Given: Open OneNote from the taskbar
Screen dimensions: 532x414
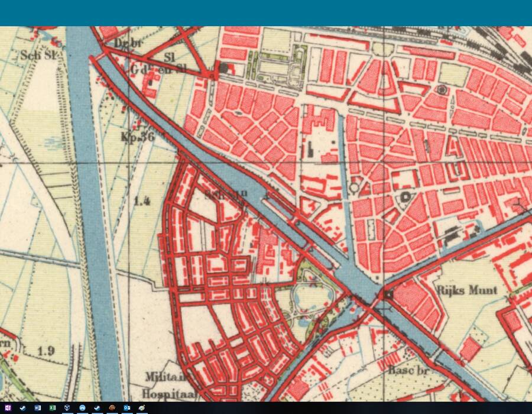Looking at the screenshot, I should (x=8, y=407).
